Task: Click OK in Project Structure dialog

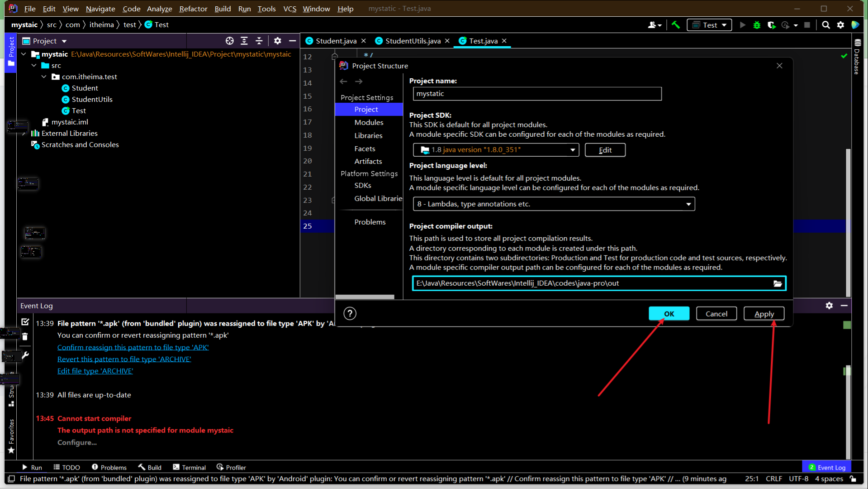Action: tap(669, 314)
